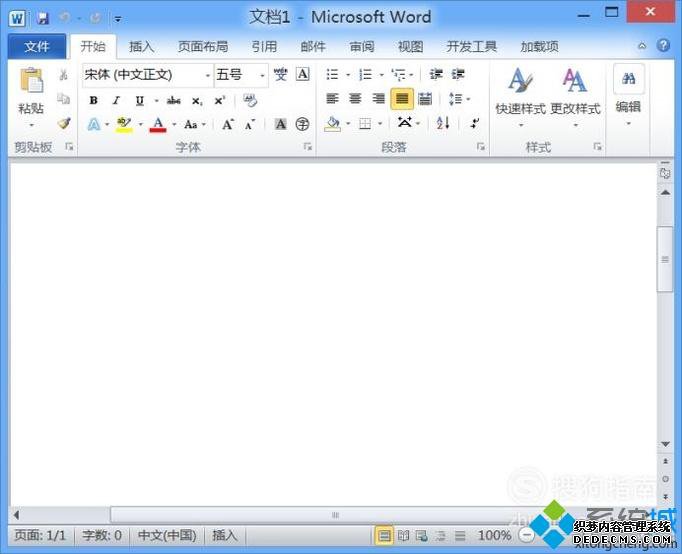Screen dimensions: 682x554
Task: Click the Phonetic Guide icon
Action: point(280,74)
